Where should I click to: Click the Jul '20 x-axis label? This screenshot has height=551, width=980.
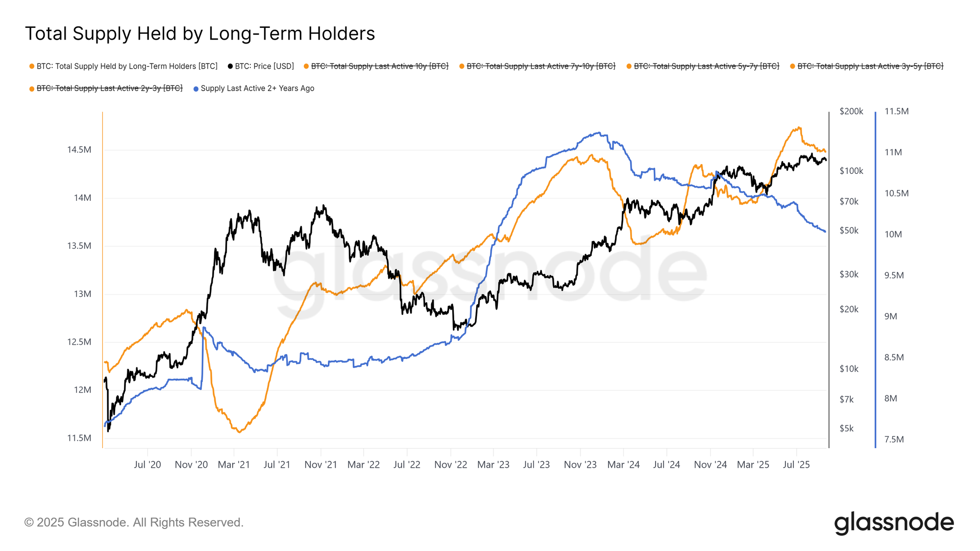pos(147,465)
